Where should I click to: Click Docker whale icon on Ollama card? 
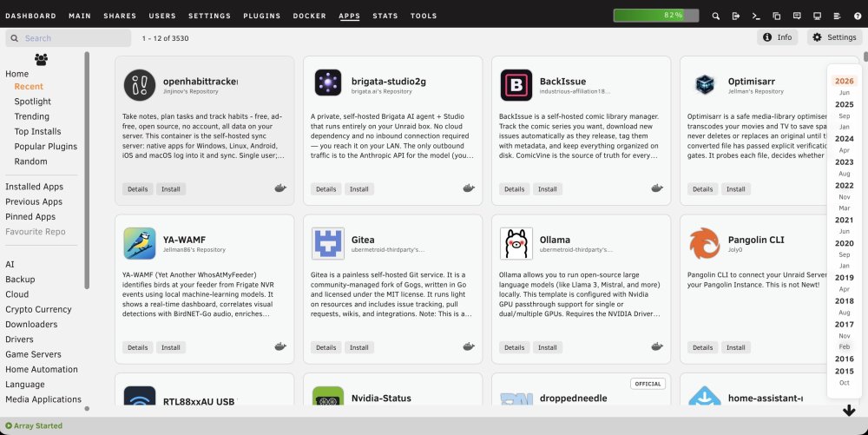point(657,346)
